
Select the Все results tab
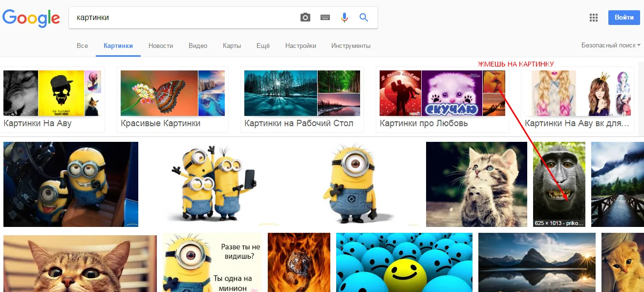[x=82, y=45]
